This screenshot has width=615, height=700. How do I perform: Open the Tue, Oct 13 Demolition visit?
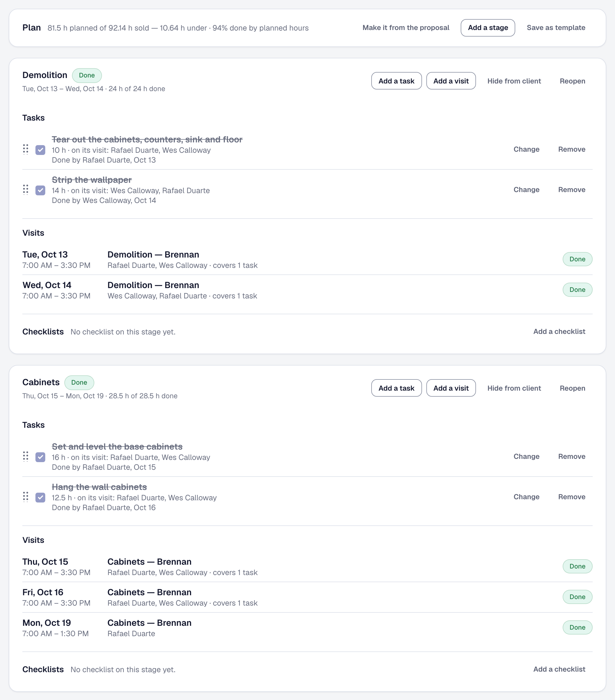tap(307, 259)
